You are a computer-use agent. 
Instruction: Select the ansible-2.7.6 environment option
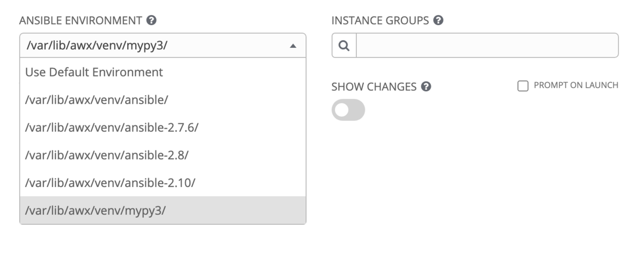pyautogui.click(x=163, y=127)
